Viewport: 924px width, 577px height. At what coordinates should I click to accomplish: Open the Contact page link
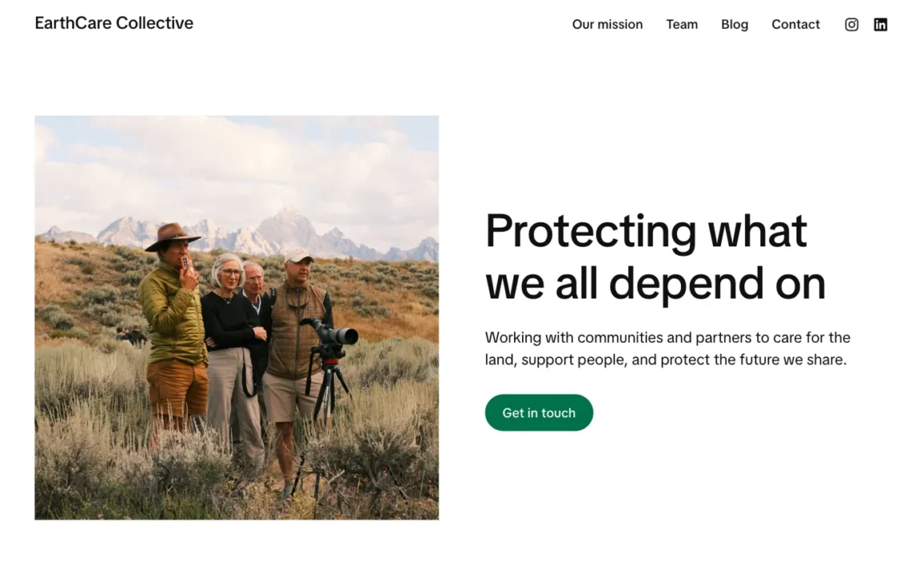click(x=795, y=24)
